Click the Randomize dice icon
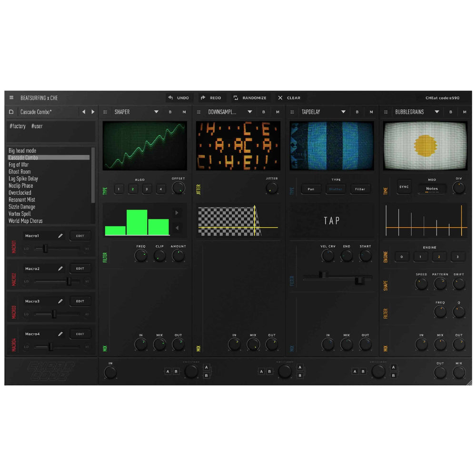This screenshot has width=476, height=476. coord(235,98)
